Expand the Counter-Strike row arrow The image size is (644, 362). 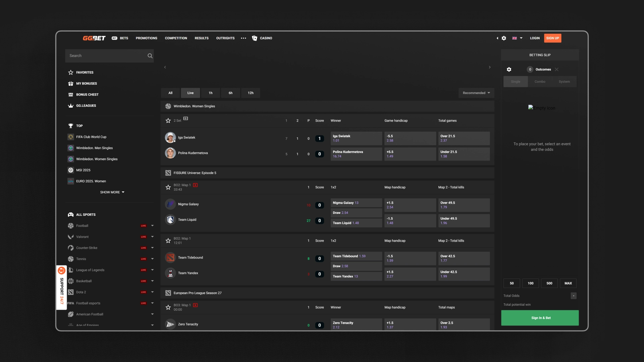click(152, 248)
